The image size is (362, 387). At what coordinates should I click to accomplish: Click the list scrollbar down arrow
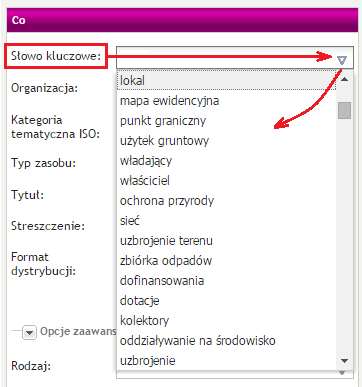[x=344, y=361]
